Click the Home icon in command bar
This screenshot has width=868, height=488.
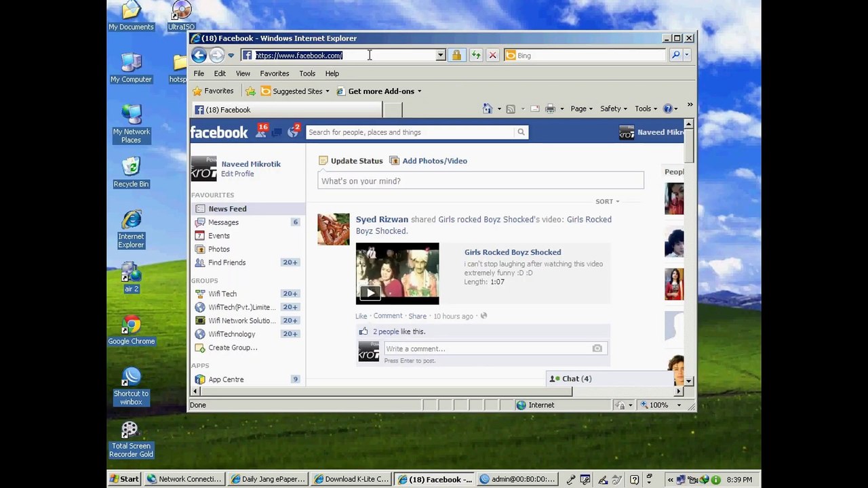coord(487,108)
